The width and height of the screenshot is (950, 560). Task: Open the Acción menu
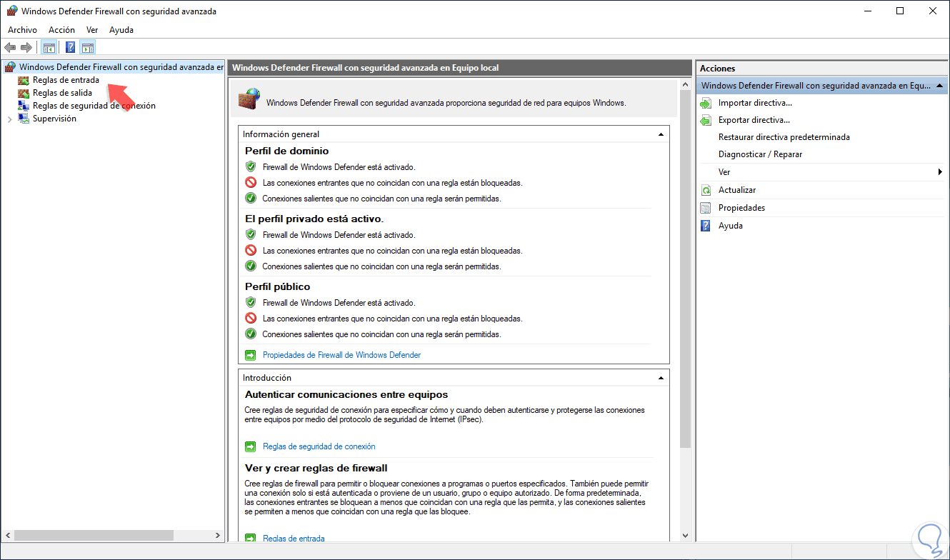click(61, 30)
